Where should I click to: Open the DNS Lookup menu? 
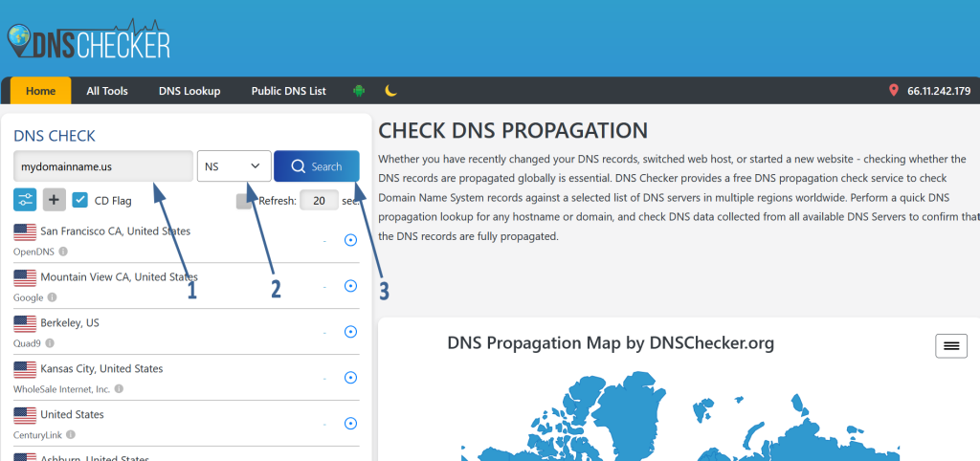[x=189, y=91]
